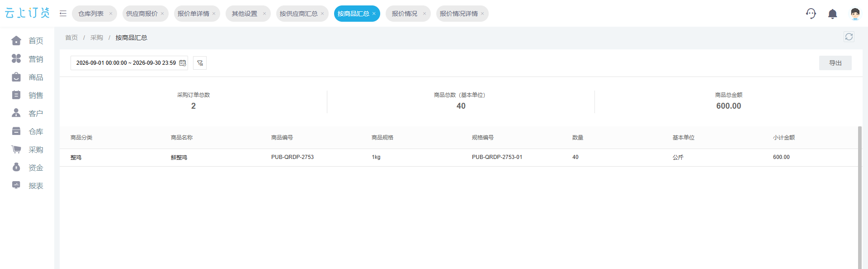This screenshot has width=868, height=269.
Task: Click the refresh icon in the breadcrumb bar
Action: pyautogui.click(x=849, y=37)
